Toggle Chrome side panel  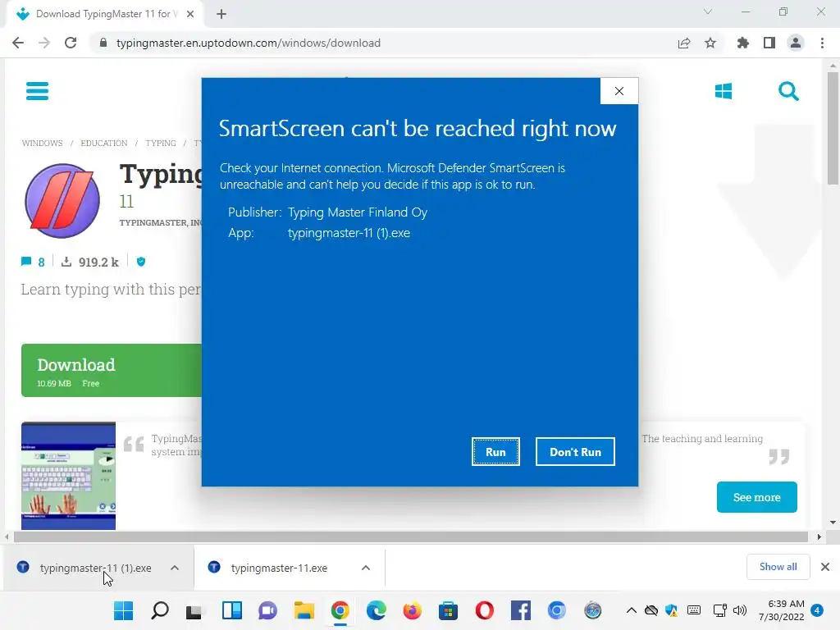[769, 43]
